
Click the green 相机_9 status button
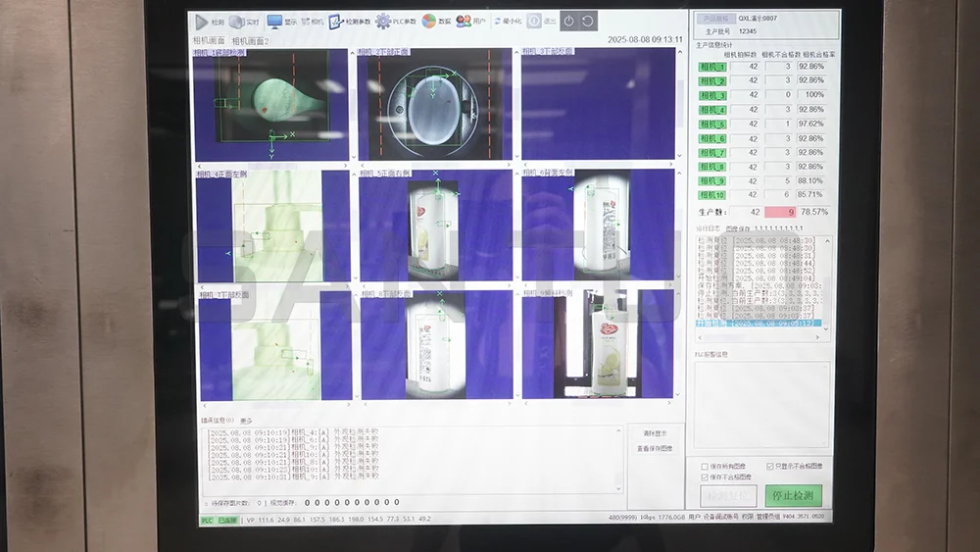tap(711, 181)
